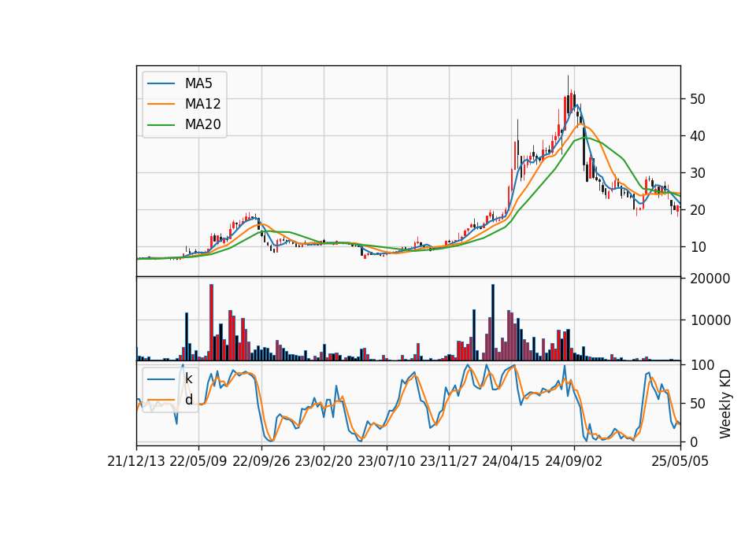Click the 24/04/15 date tick label
The height and width of the screenshot is (543, 756).
tap(511, 461)
